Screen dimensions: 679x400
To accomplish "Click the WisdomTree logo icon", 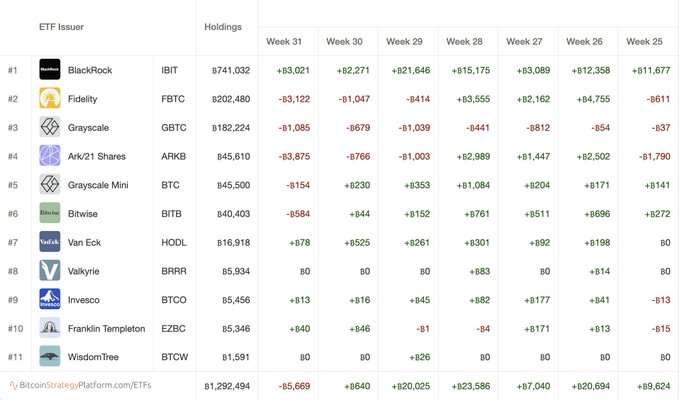I will tap(50, 356).
